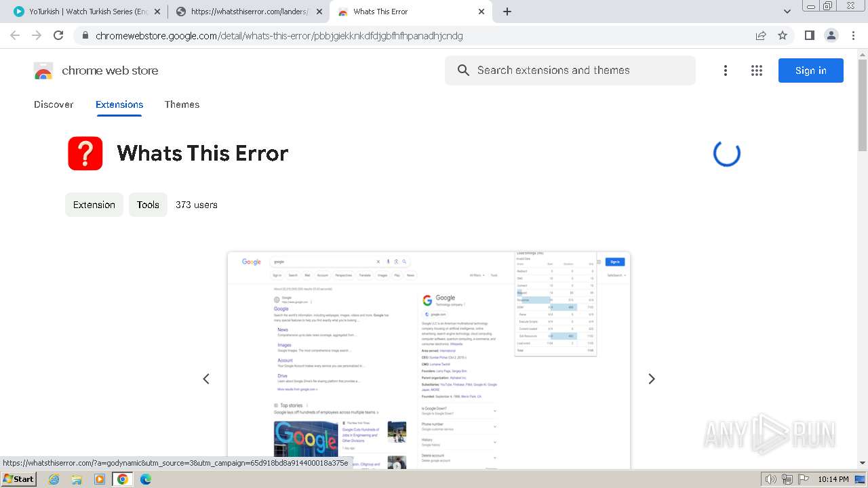Click the Whats This Error heading
The image size is (868, 488).
[203, 153]
